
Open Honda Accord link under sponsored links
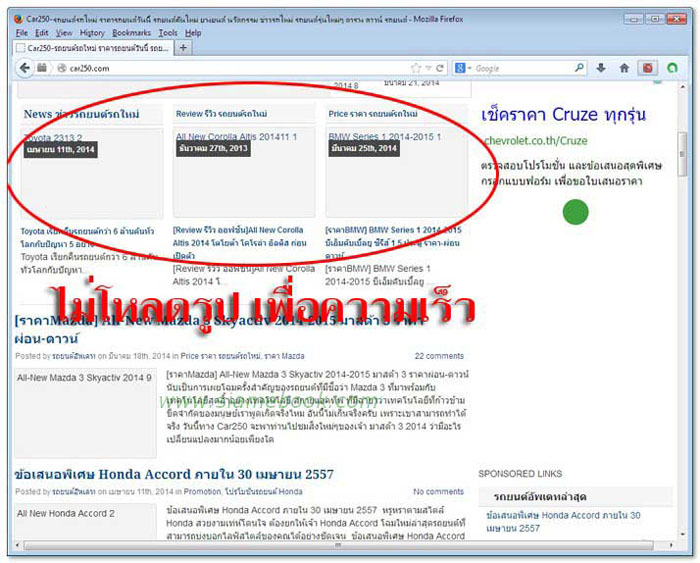[x=563, y=521]
